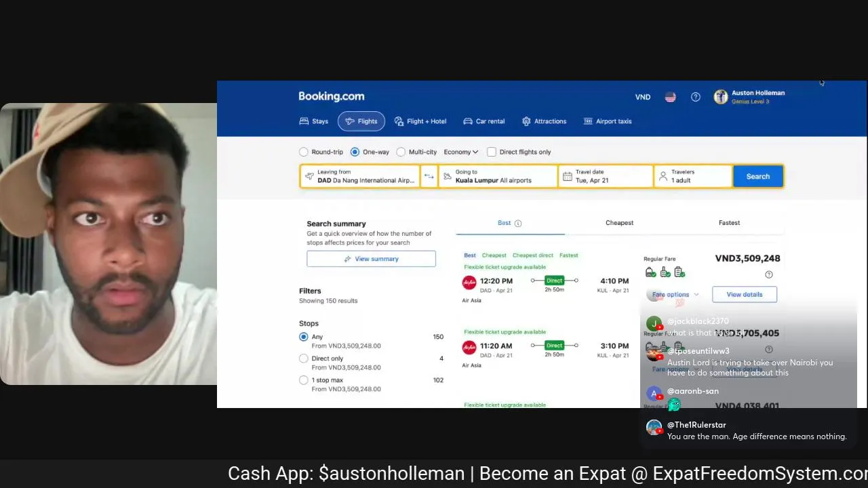Click the Air Asia logo on 12:20 PM flight
The image size is (868, 488).
pyautogui.click(x=469, y=283)
